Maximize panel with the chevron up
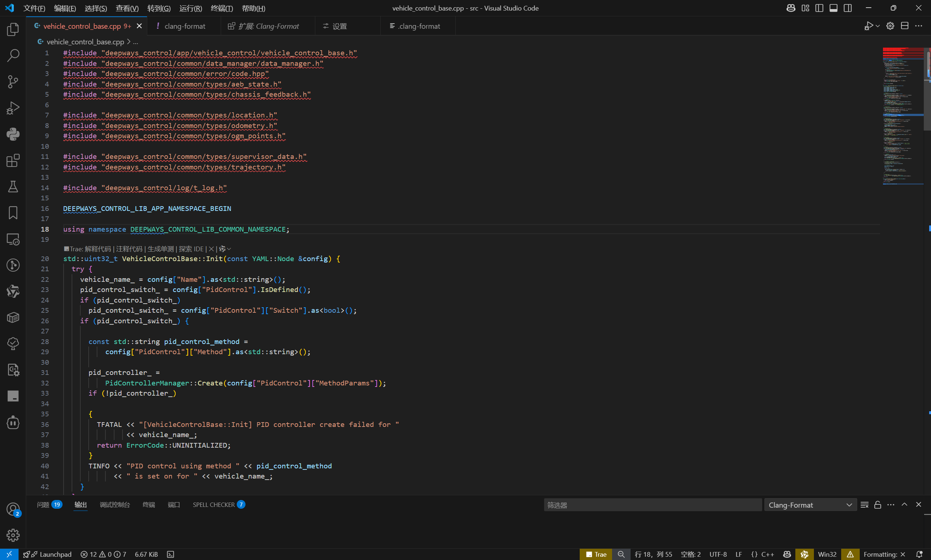 [904, 504]
